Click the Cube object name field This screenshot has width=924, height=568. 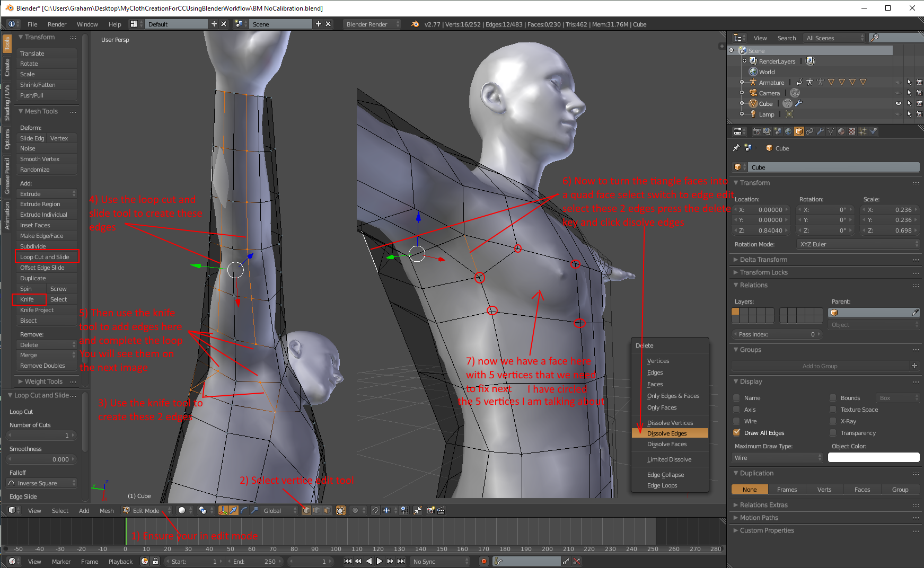tap(833, 167)
